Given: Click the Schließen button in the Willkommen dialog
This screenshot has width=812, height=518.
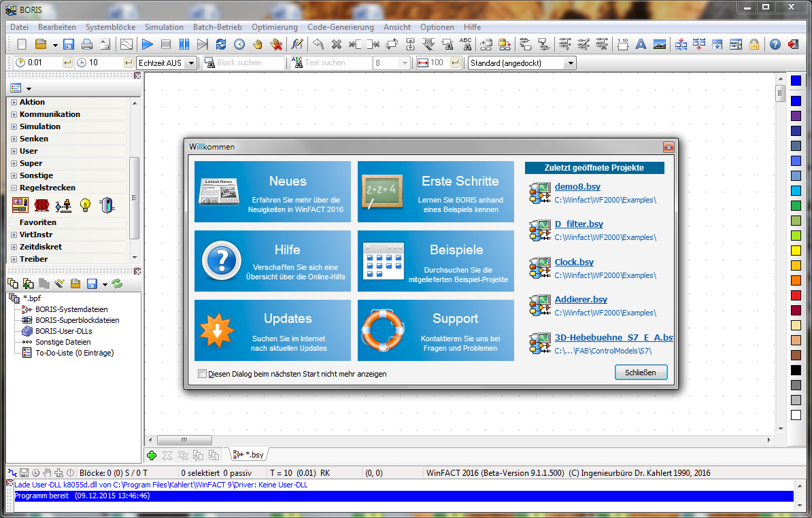Looking at the screenshot, I should [x=641, y=373].
